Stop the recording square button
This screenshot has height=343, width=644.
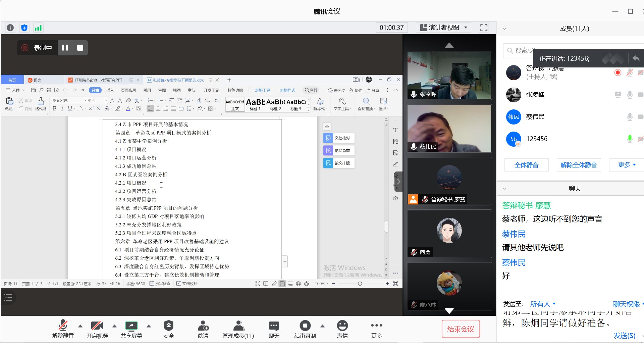coord(80,48)
